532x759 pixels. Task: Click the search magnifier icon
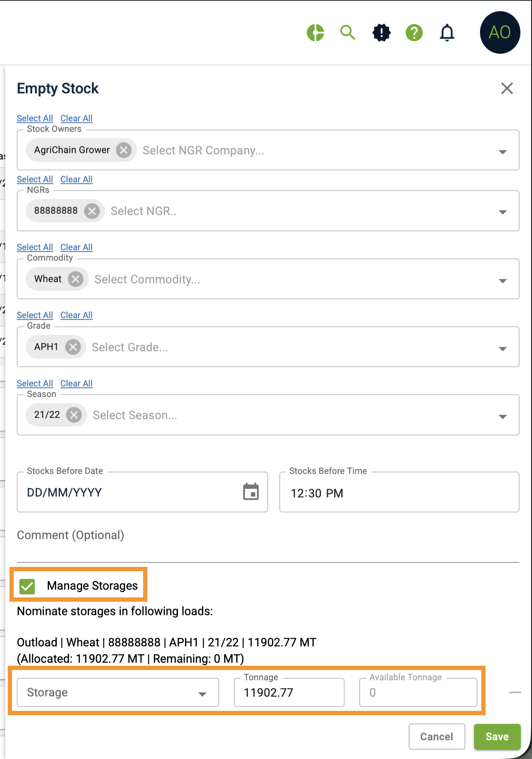(x=348, y=32)
